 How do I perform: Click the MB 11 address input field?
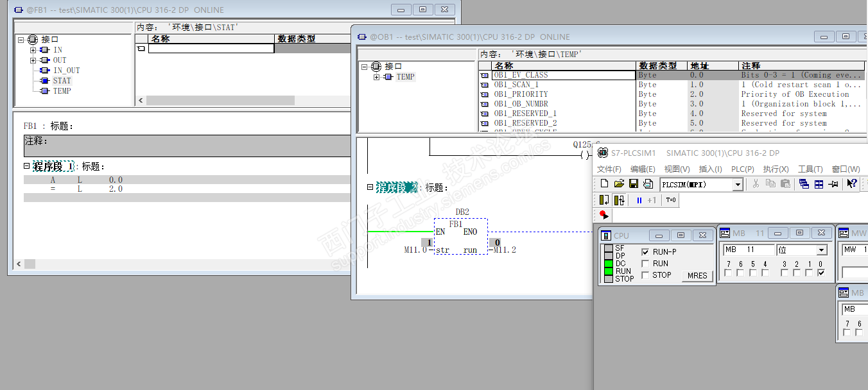(x=748, y=250)
